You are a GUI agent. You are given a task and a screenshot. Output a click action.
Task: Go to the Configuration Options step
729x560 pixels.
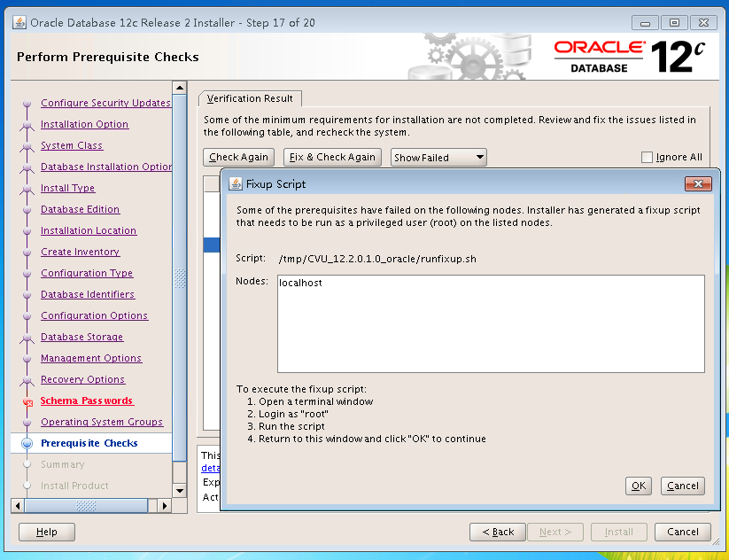tap(95, 315)
